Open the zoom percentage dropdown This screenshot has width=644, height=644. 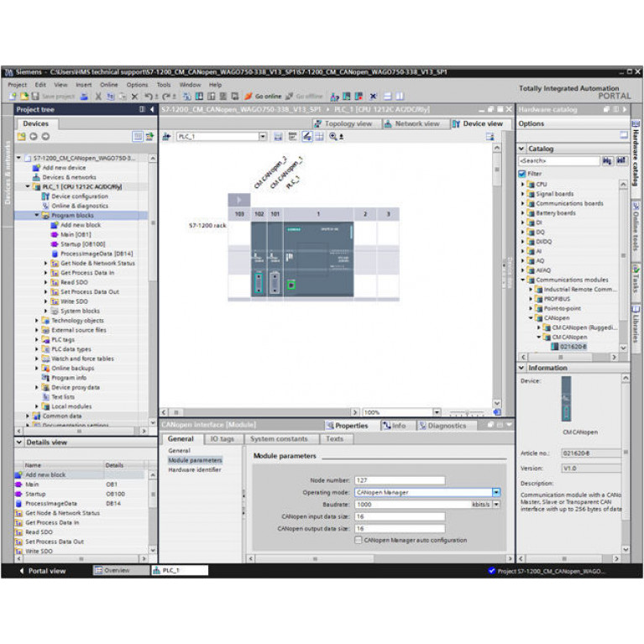pos(437,412)
